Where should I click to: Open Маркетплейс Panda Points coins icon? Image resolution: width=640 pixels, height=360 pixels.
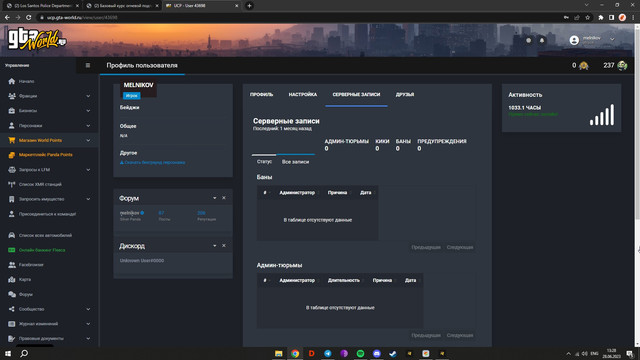point(11,155)
